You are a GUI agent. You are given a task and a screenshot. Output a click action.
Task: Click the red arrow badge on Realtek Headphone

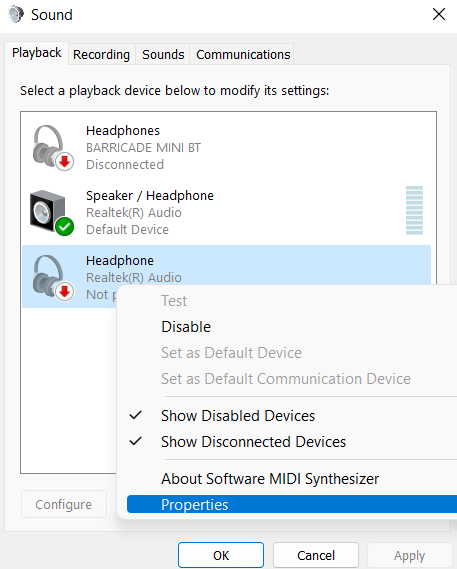pyautogui.click(x=65, y=292)
